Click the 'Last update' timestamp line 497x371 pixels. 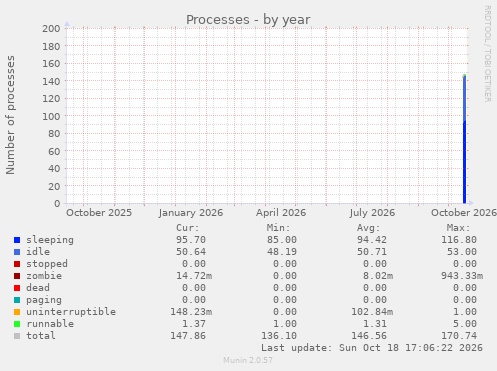point(372,348)
